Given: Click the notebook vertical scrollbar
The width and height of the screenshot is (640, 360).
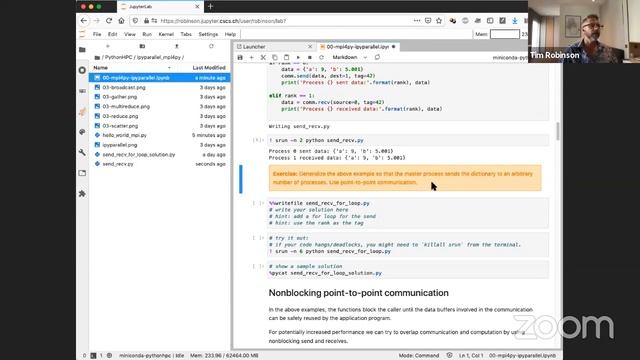Looking at the screenshot, I should click(558, 131).
